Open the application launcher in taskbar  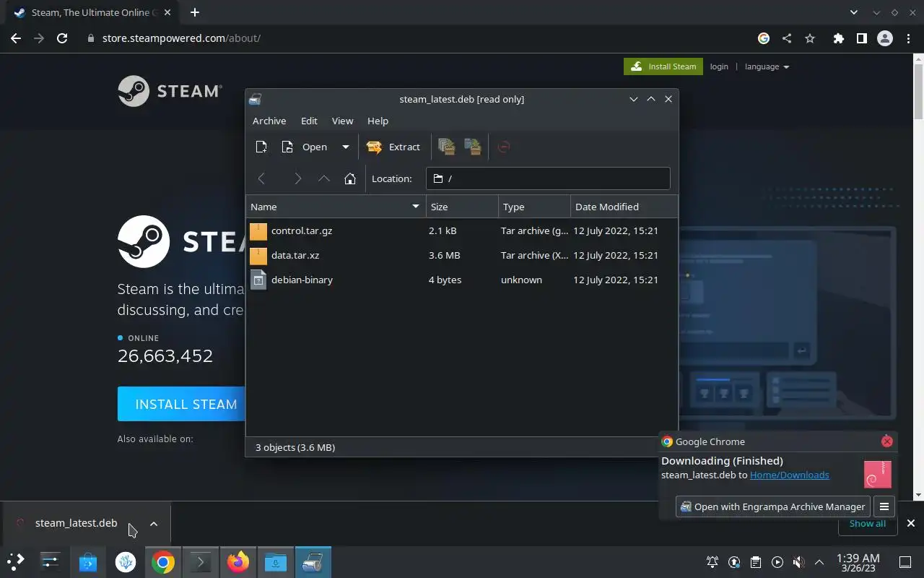(15, 561)
